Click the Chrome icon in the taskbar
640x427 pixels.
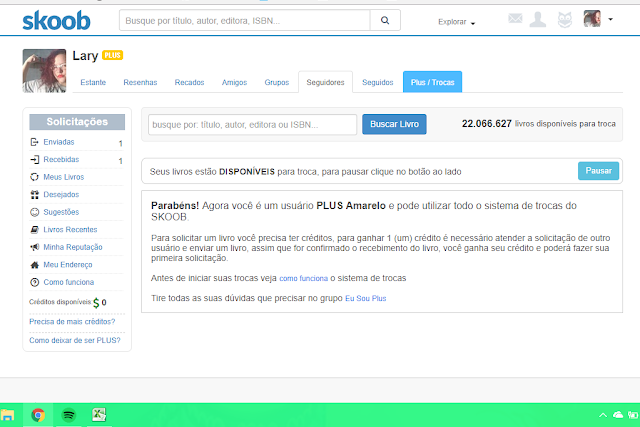click(38, 415)
